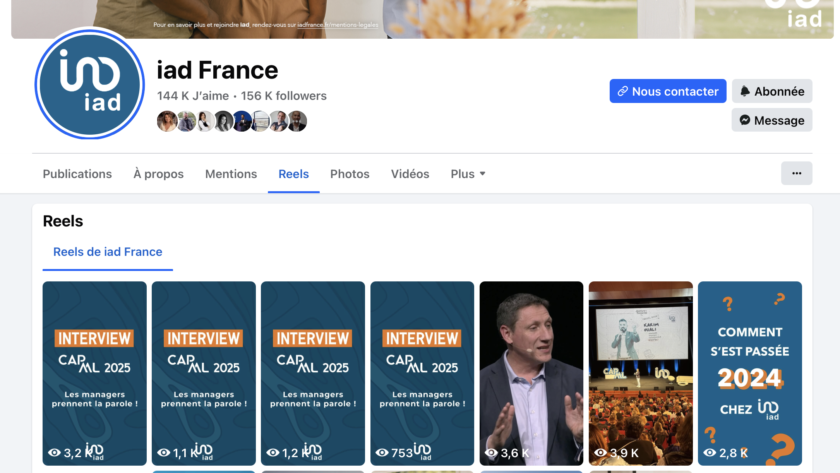Switch to the À propos tab
The image size is (840, 473).
(158, 174)
